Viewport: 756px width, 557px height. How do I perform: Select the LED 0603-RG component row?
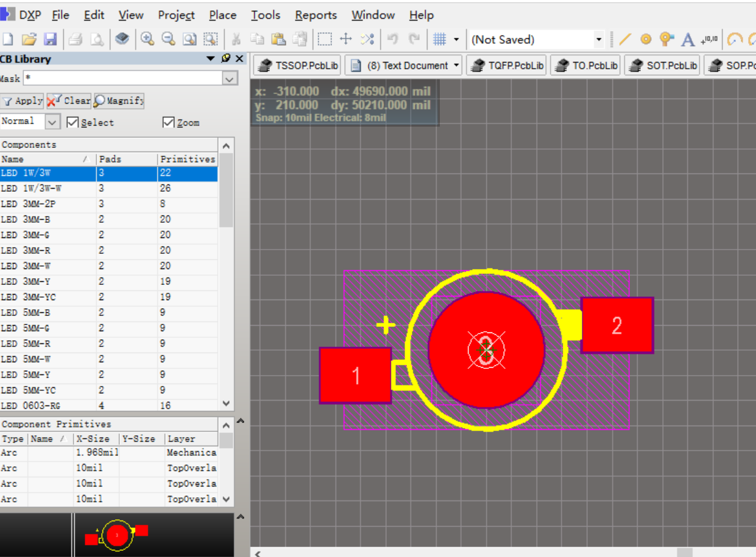coord(109,405)
